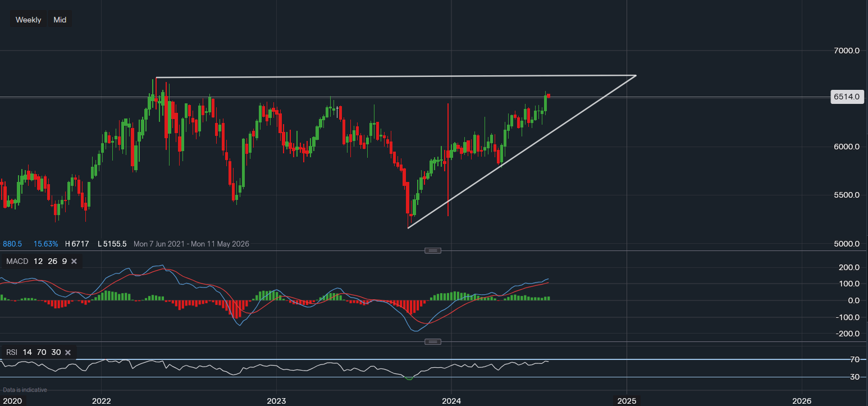Remove the MACD indicator with its X icon
This screenshot has width=868, height=406.
74,261
